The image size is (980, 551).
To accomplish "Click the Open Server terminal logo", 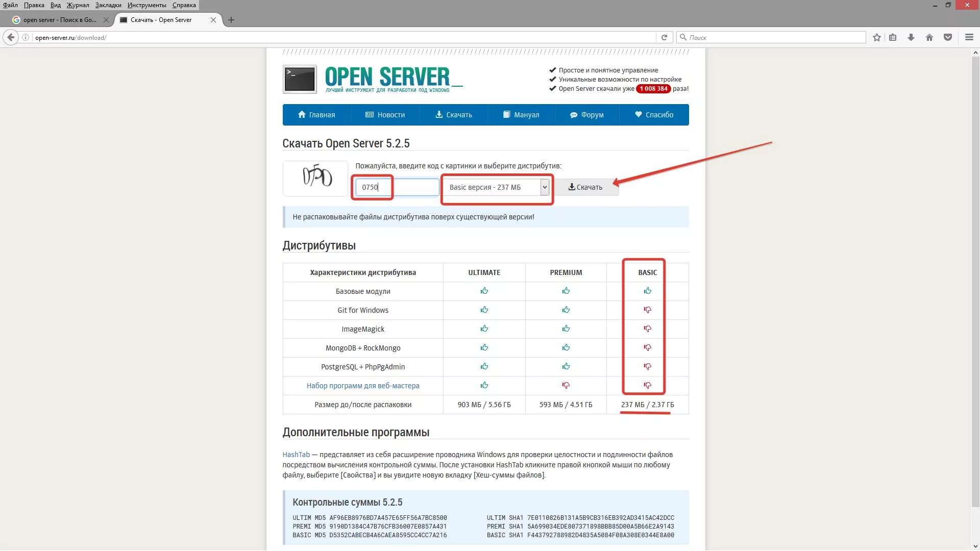I will [300, 79].
